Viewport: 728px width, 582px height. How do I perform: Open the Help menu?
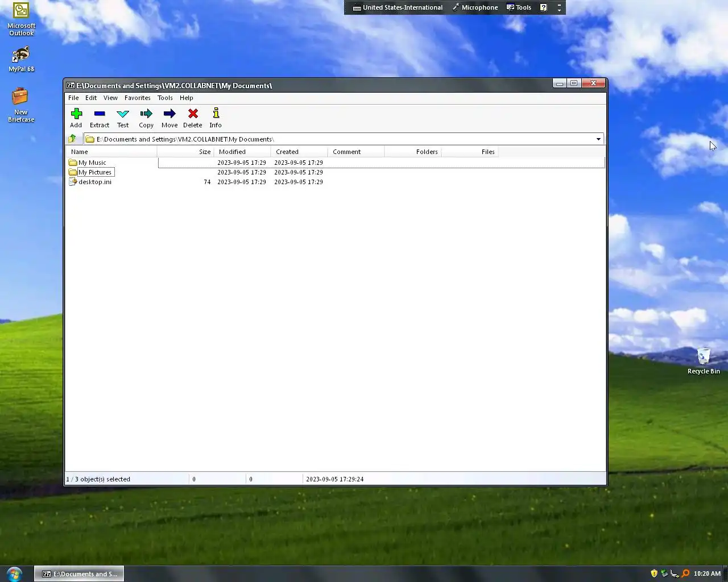coord(187,98)
